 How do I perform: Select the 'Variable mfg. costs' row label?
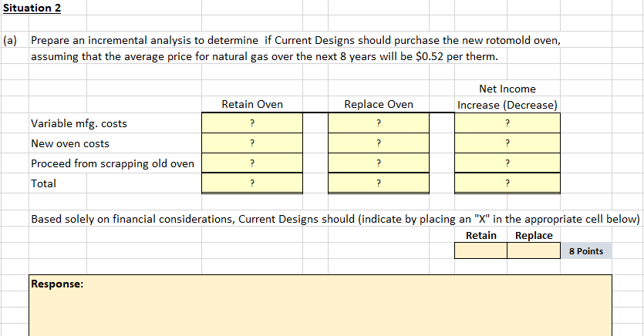pos(79,123)
